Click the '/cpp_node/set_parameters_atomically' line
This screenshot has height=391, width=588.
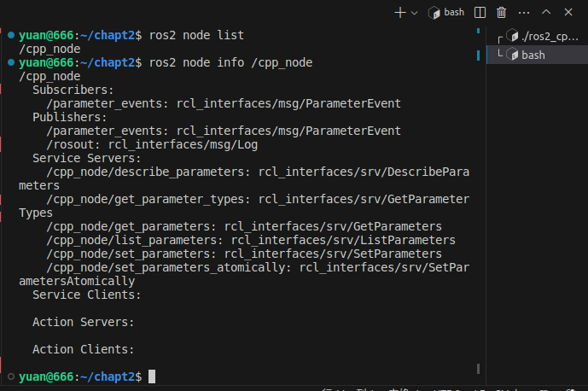coord(244,274)
